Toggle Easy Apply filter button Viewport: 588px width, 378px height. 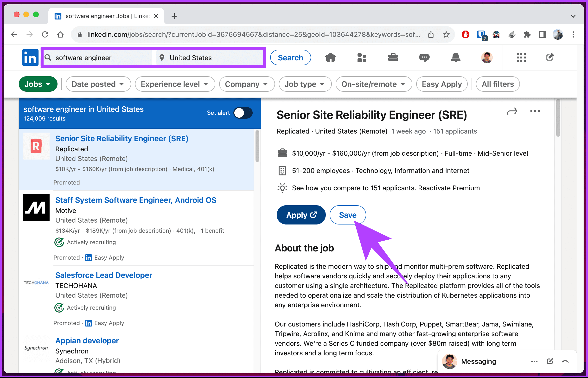(x=441, y=83)
